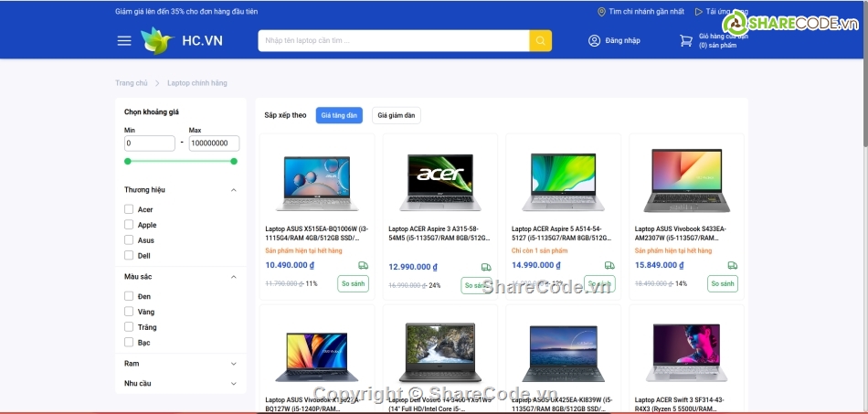
Task: Click the right handle of price slider
Action: 234,161
